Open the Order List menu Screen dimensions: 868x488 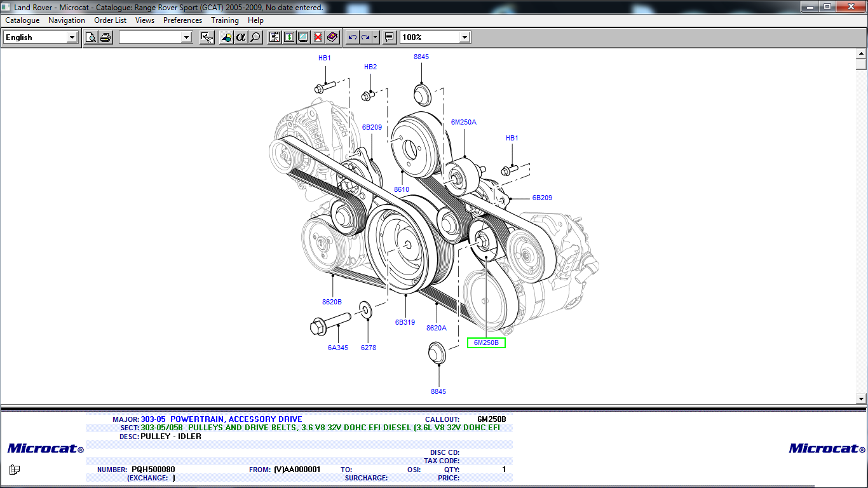(x=110, y=20)
